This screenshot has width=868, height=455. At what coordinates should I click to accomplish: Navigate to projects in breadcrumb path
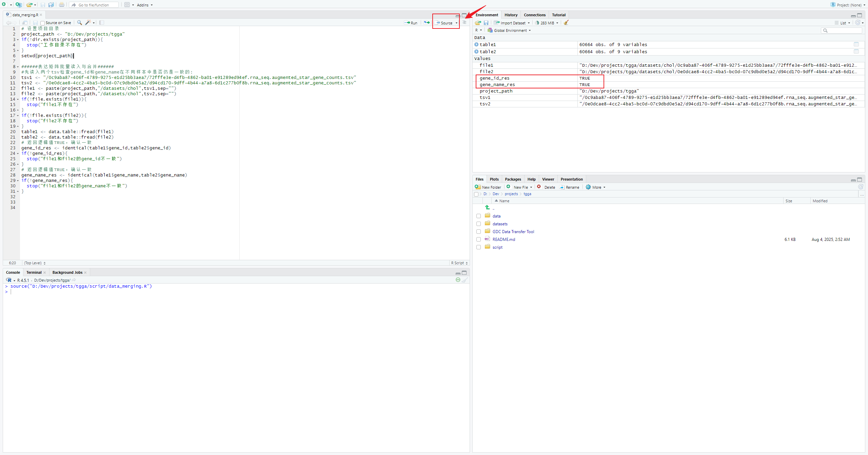(511, 194)
